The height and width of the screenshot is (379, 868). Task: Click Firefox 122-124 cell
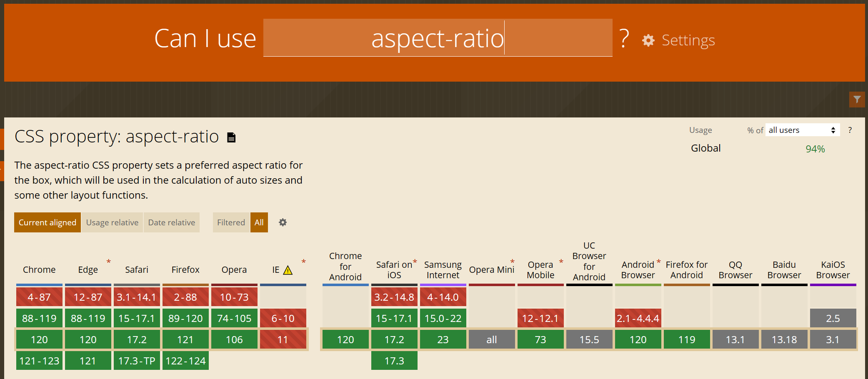(185, 361)
